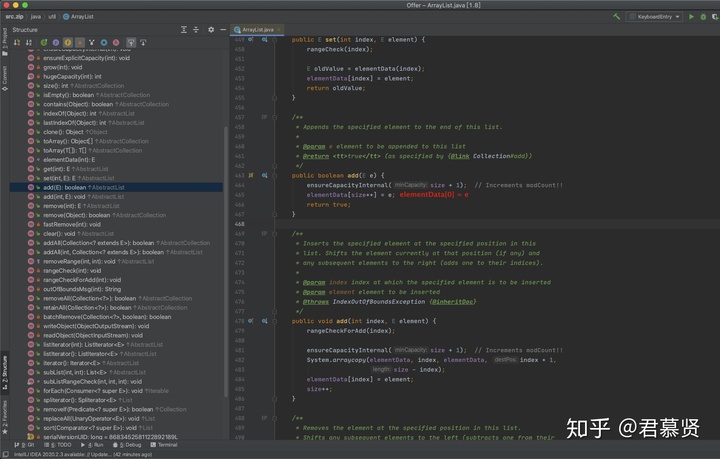This screenshot has height=459, width=720.
Task: Start debugging with the green bug icon
Action: click(703, 17)
